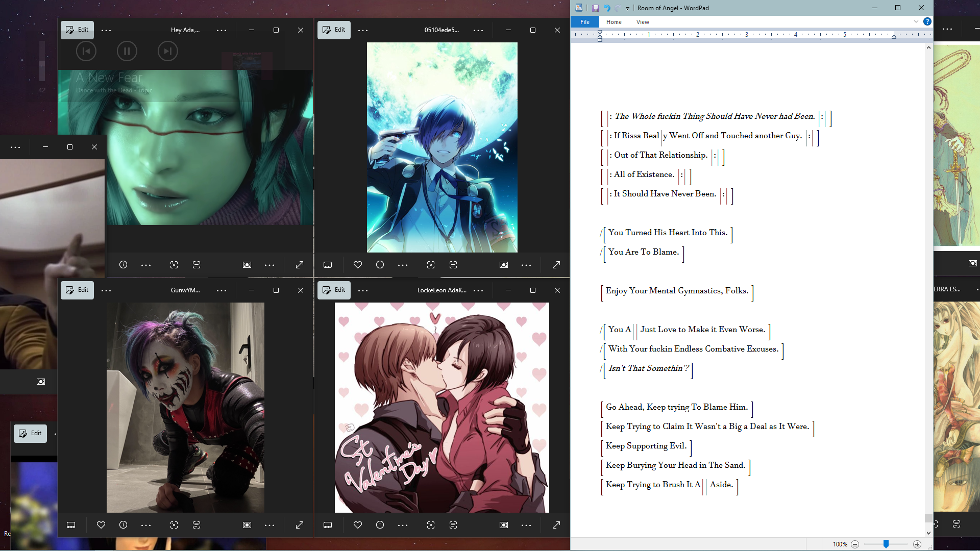
Task: Go to previous track in media player
Action: pyautogui.click(x=86, y=51)
